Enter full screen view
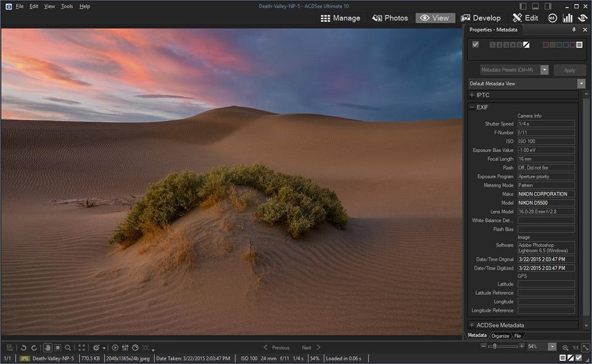This screenshot has height=364, width=592. (x=81, y=347)
